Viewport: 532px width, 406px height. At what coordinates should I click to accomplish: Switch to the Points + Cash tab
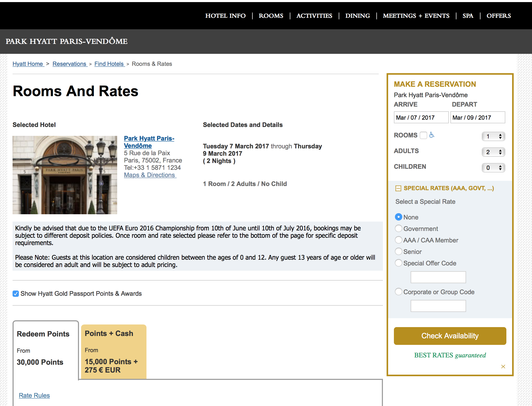pyautogui.click(x=114, y=352)
